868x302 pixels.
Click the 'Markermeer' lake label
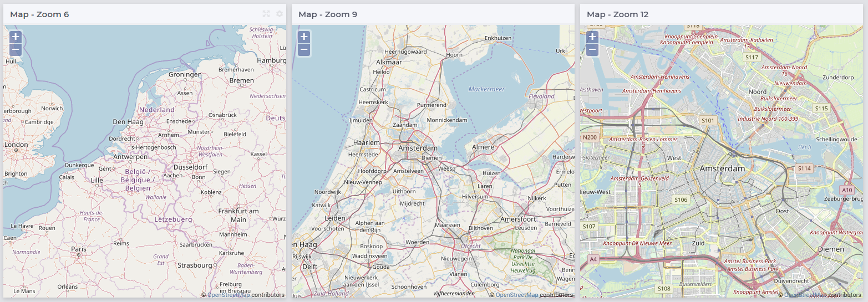[486, 89]
